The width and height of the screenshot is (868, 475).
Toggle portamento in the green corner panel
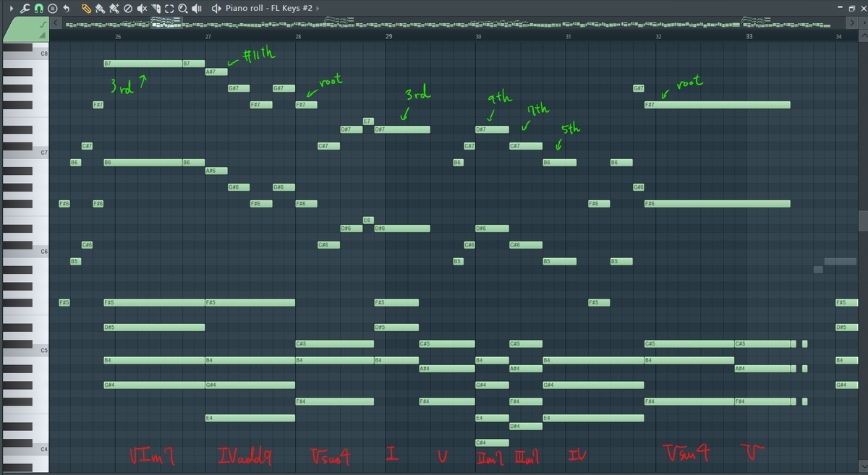tap(42, 26)
